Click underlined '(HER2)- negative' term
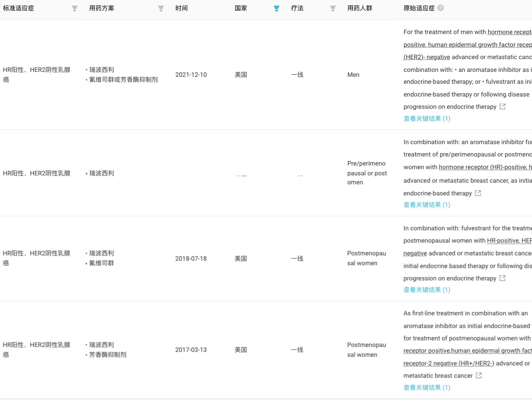Viewport: 532px width, 400px height. (427, 57)
